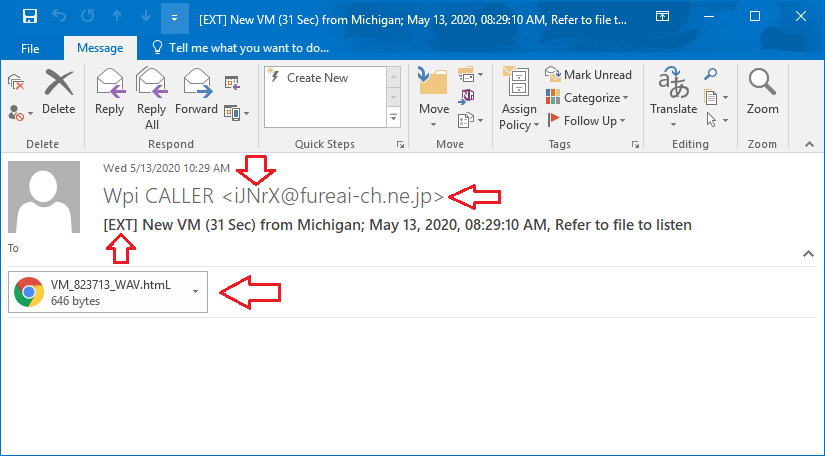The height and width of the screenshot is (456, 825).
Task: Click the Find magnifier icon in Editing
Action: [711, 75]
